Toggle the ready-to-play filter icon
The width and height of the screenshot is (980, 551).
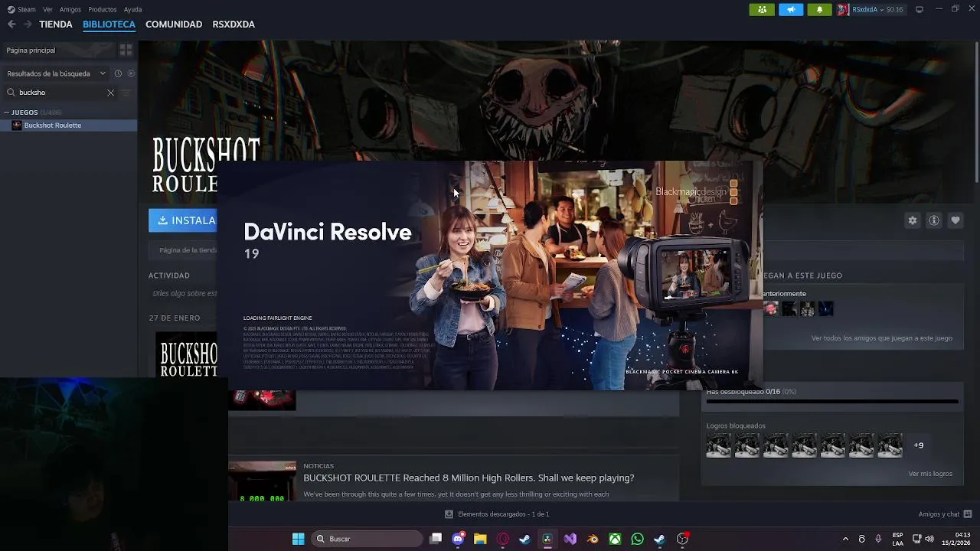tap(131, 73)
